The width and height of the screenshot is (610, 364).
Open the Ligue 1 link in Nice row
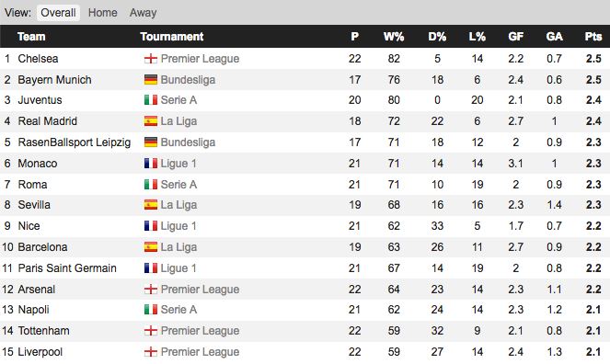click(x=178, y=226)
